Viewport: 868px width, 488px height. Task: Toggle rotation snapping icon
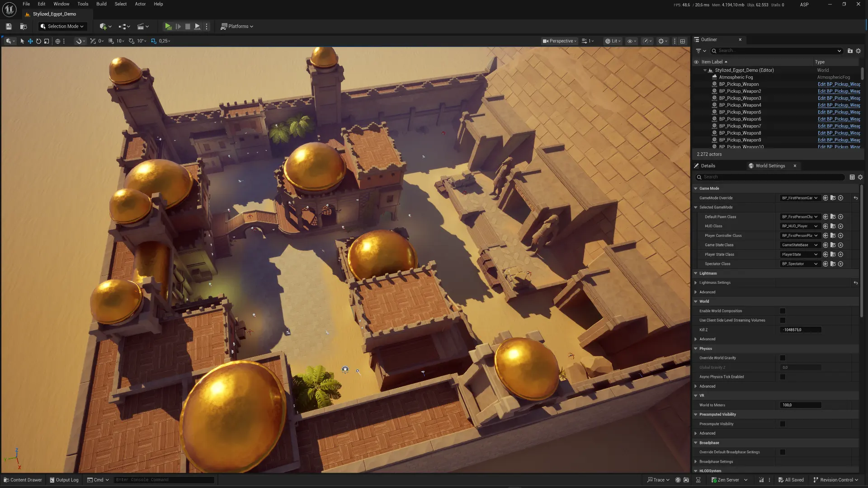coord(131,41)
